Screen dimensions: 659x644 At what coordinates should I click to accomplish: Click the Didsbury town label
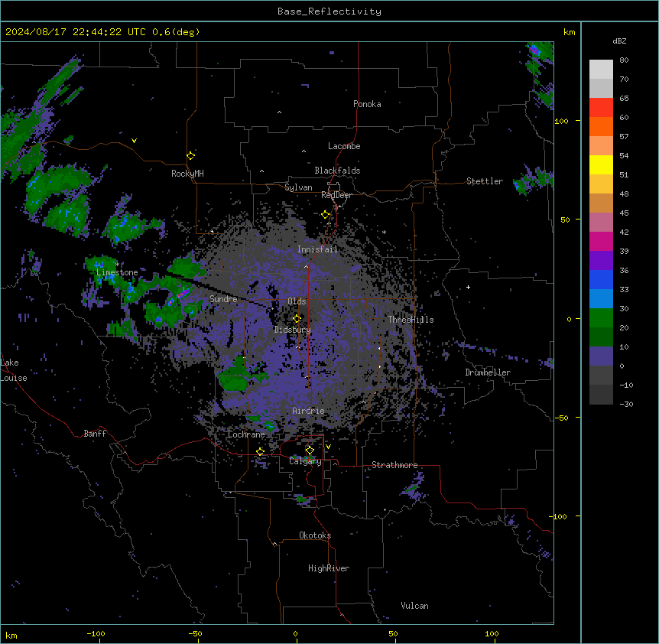293,330
